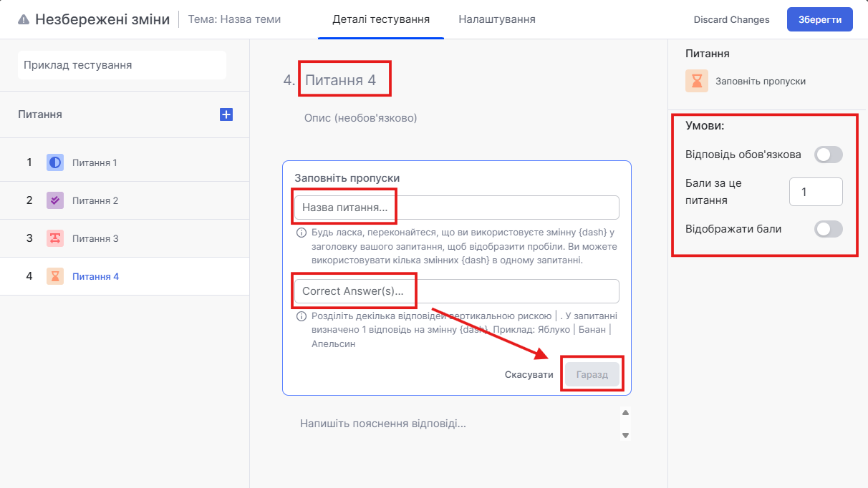Click the hourglass icon for Питання 4
The width and height of the screenshot is (868, 488).
pyautogui.click(x=55, y=276)
